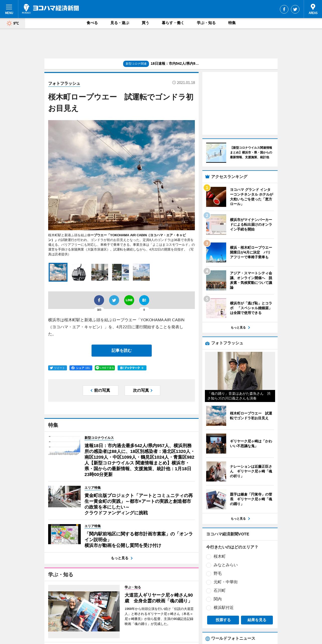Open ナレーションは近藤正臣さん photo item
Screen dimensions: 322x644
click(240, 471)
